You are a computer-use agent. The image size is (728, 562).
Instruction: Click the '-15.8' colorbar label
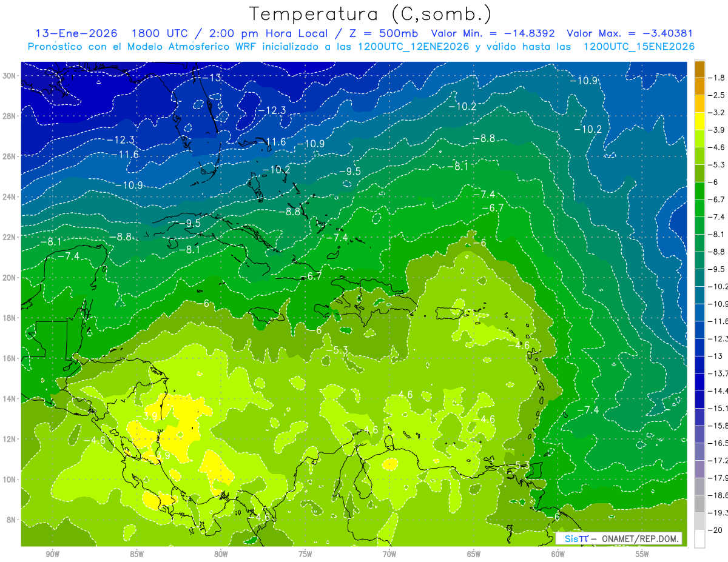pyautogui.click(x=719, y=426)
